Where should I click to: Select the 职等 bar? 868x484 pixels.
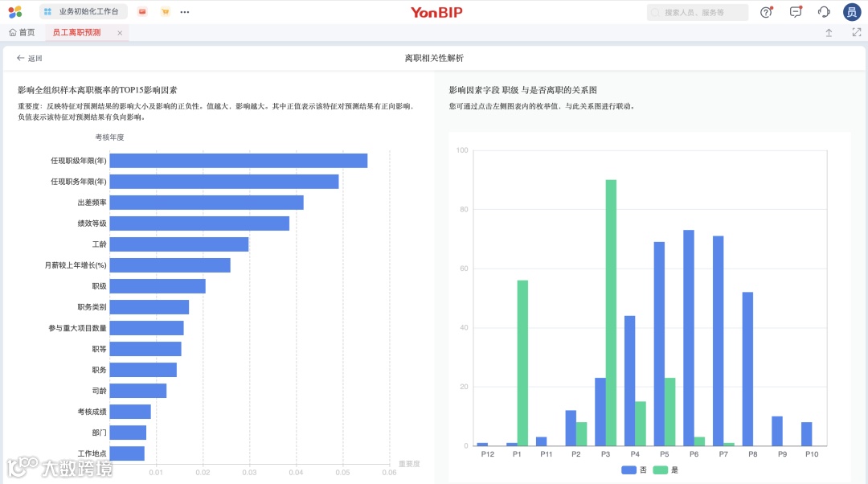point(145,349)
